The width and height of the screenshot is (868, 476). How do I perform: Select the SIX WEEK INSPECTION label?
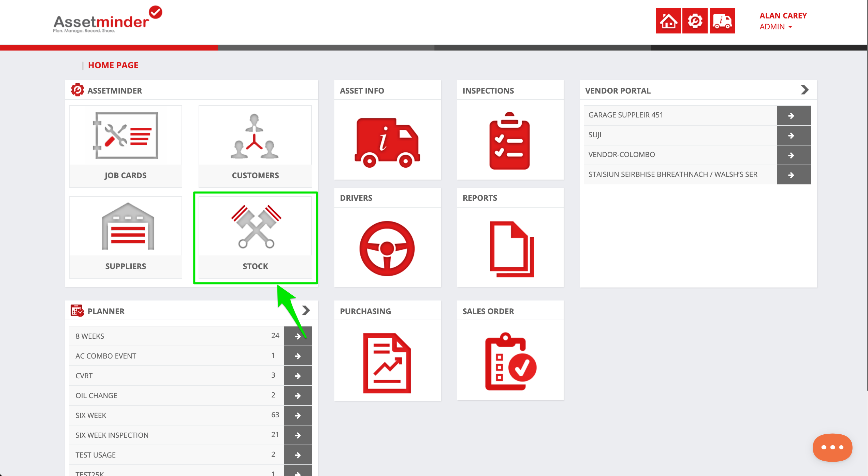click(112, 435)
